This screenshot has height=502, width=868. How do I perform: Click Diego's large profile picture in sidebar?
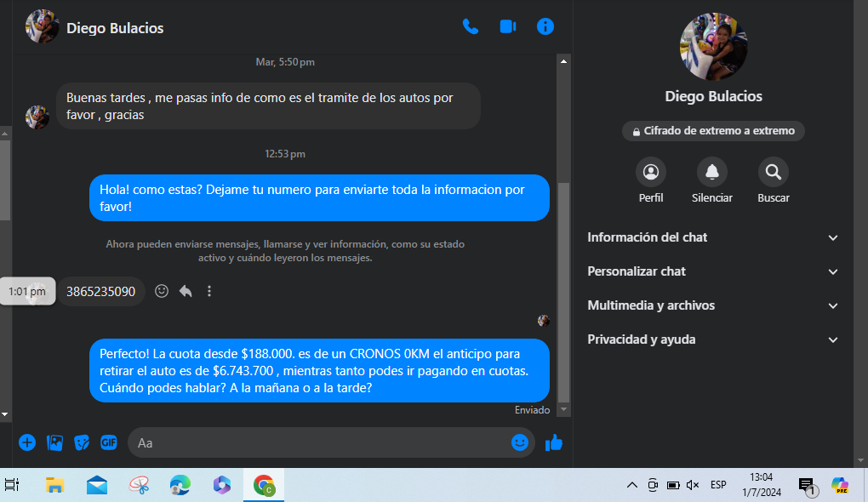point(713,47)
